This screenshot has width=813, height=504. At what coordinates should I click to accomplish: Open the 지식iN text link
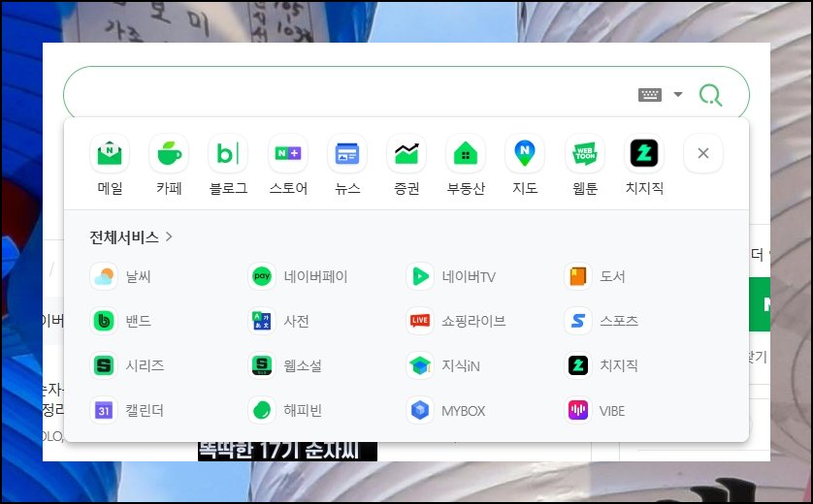pos(461,366)
